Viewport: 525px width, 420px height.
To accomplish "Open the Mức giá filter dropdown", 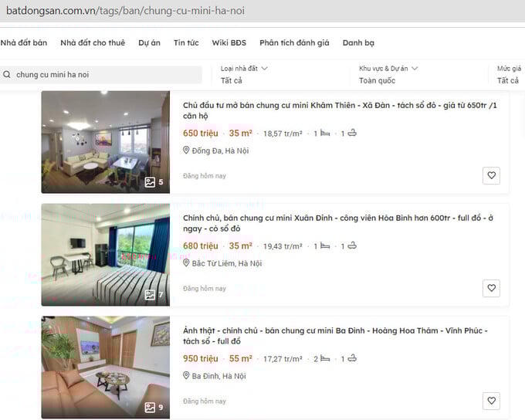I will coord(510,74).
